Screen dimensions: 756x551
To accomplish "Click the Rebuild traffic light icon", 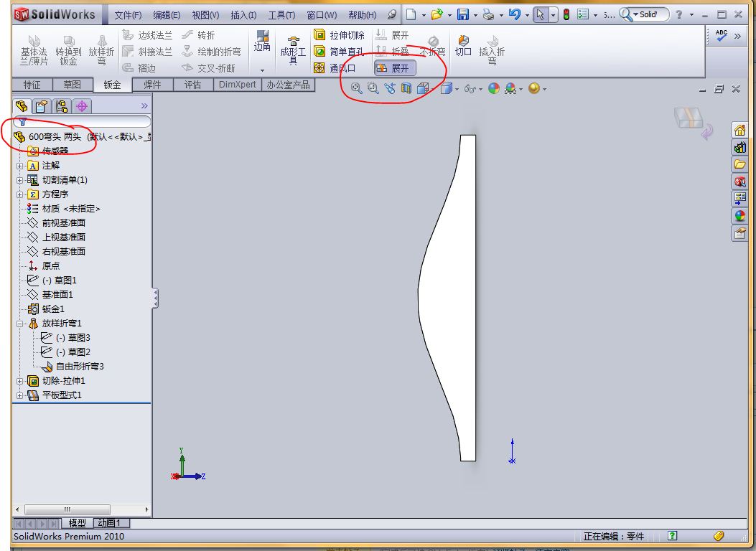I will [x=566, y=14].
